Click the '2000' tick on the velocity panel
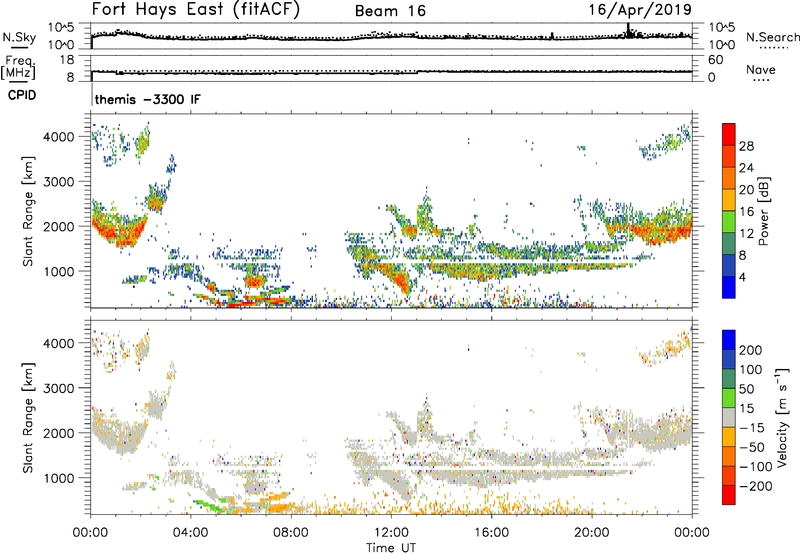 click(58, 433)
